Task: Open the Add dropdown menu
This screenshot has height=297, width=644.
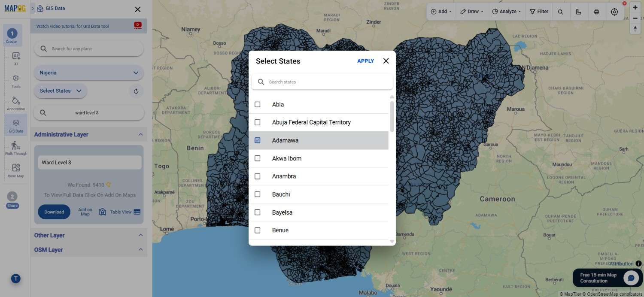Action: tap(441, 12)
